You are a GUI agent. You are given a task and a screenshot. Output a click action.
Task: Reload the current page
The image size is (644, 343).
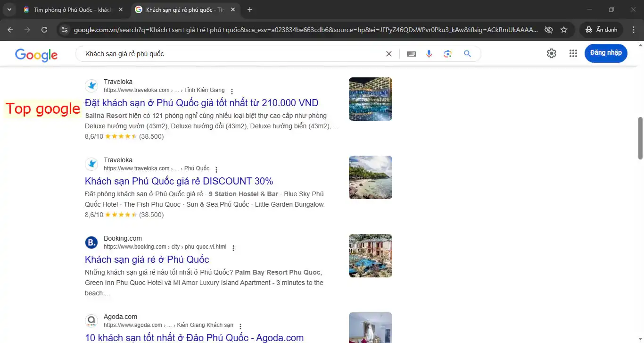pos(44,30)
